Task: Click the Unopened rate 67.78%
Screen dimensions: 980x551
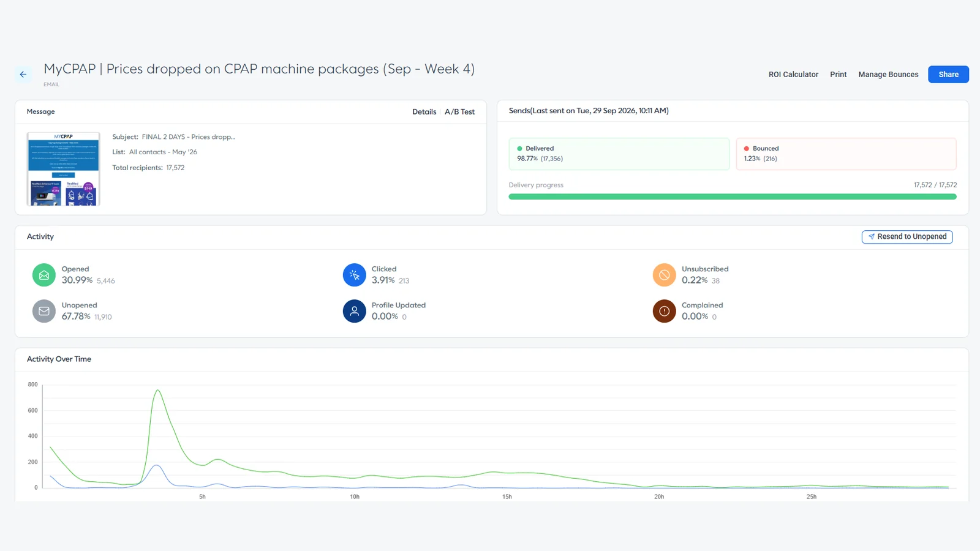Action: click(x=76, y=317)
